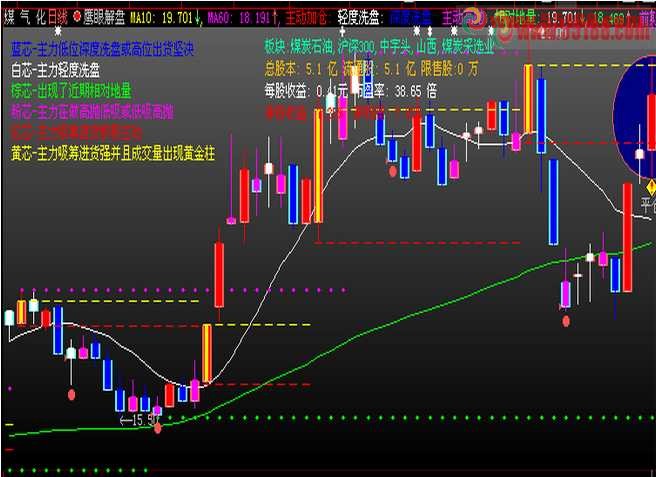Click the 白芯-主力轻度洗盘 legend line
The height and width of the screenshot is (477, 656).
[55, 70]
